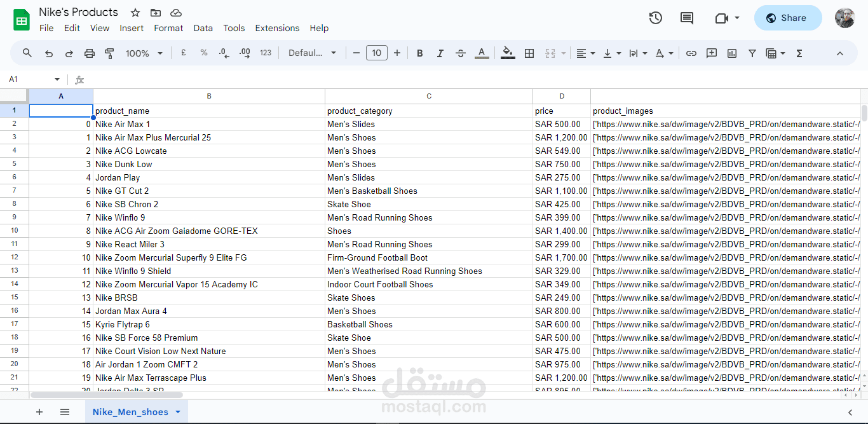Open the Name box dropdown arrow
This screenshot has height=424, width=868.
click(57, 79)
